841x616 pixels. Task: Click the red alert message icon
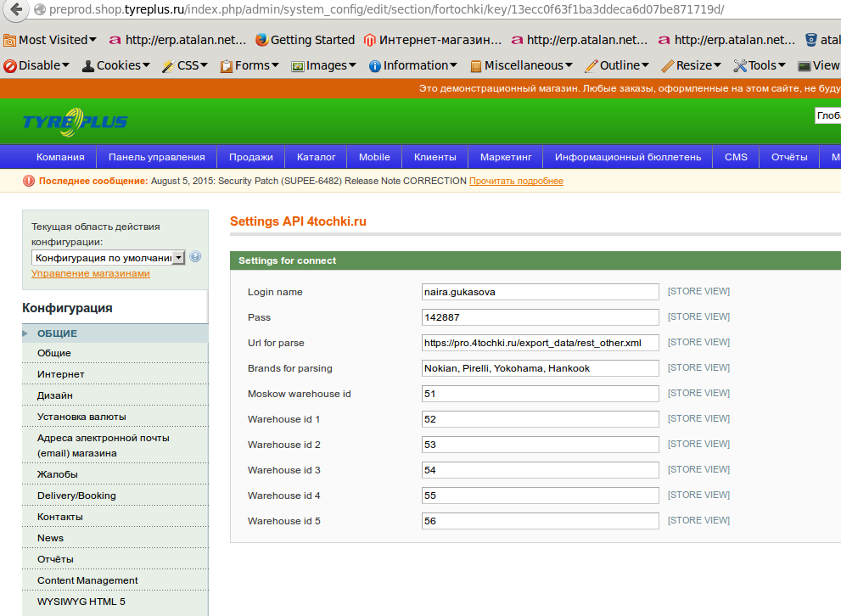point(28,182)
